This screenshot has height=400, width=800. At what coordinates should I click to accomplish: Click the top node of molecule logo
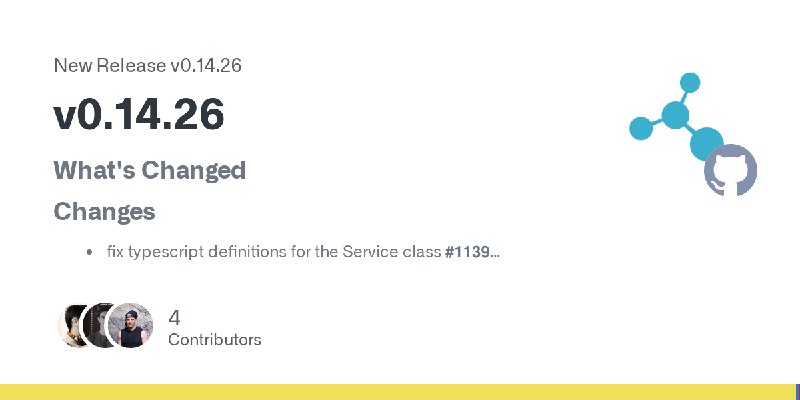690,83
